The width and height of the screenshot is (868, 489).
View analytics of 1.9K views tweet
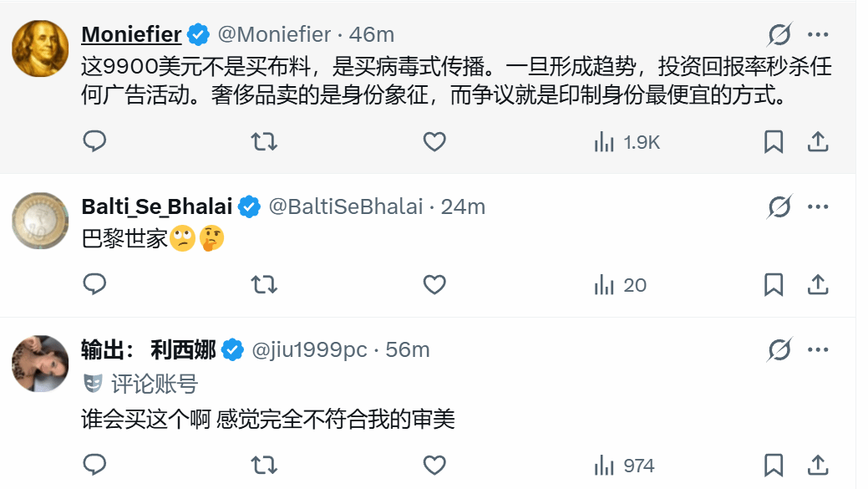click(627, 142)
